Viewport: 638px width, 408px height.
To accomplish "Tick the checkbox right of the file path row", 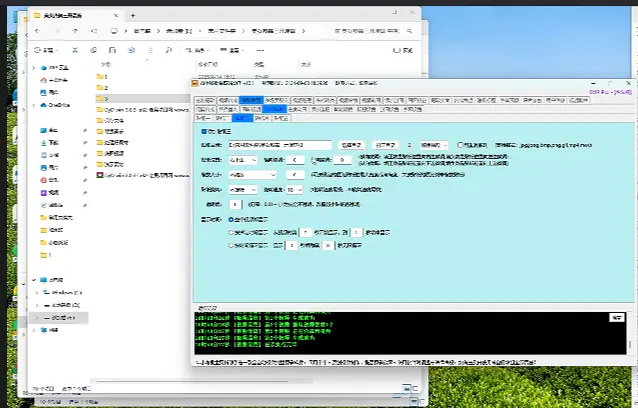I will [x=460, y=145].
